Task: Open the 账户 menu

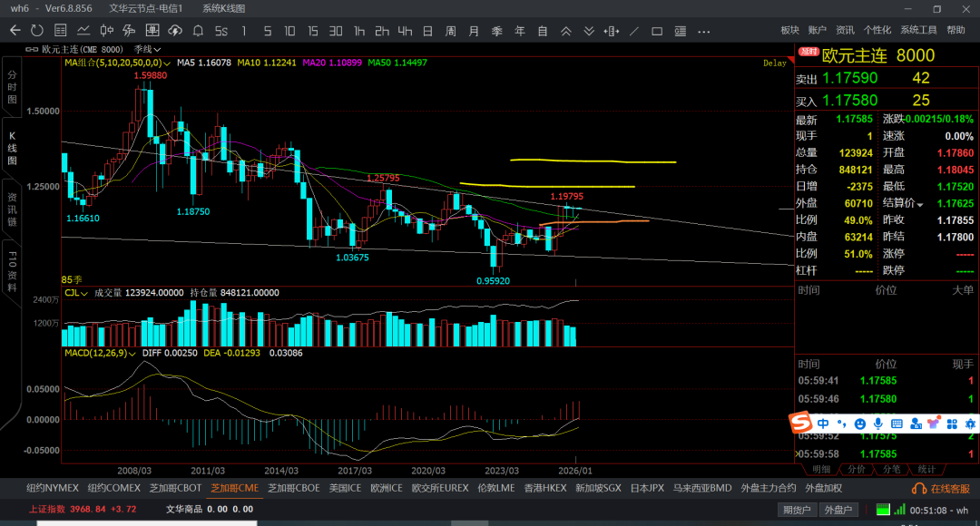Action: (817, 30)
